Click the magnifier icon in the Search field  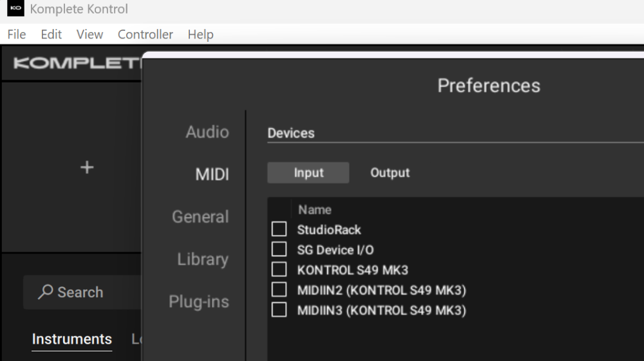coord(45,292)
